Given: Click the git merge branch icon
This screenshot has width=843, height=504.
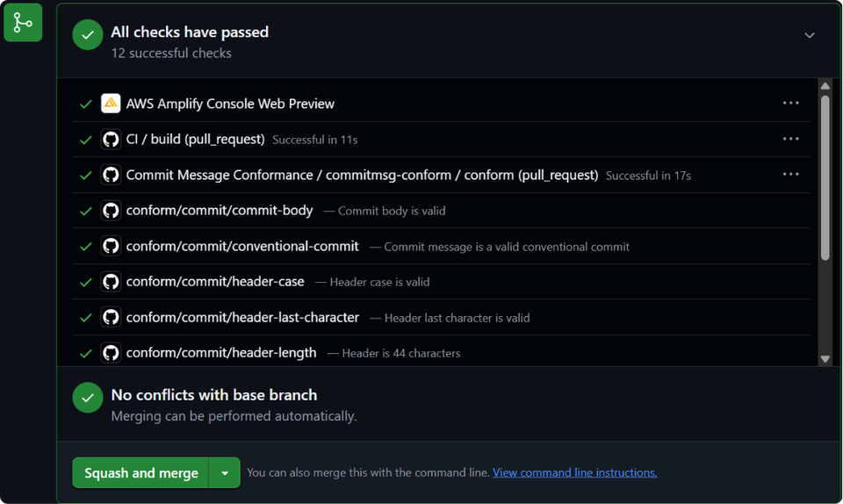Looking at the screenshot, I should (x=23, y=23).
